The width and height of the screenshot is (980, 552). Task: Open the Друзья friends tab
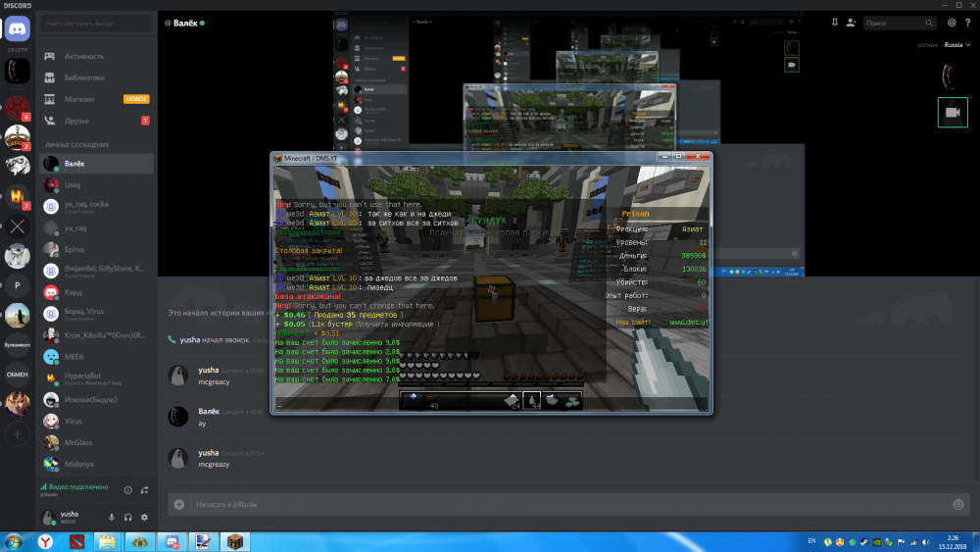pyautogui.click(x=76, y=121)
